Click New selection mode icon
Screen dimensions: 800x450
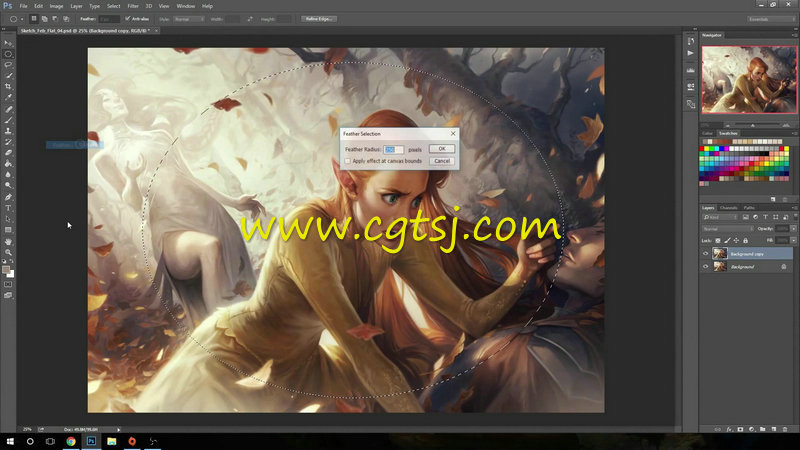click(34, 19)
